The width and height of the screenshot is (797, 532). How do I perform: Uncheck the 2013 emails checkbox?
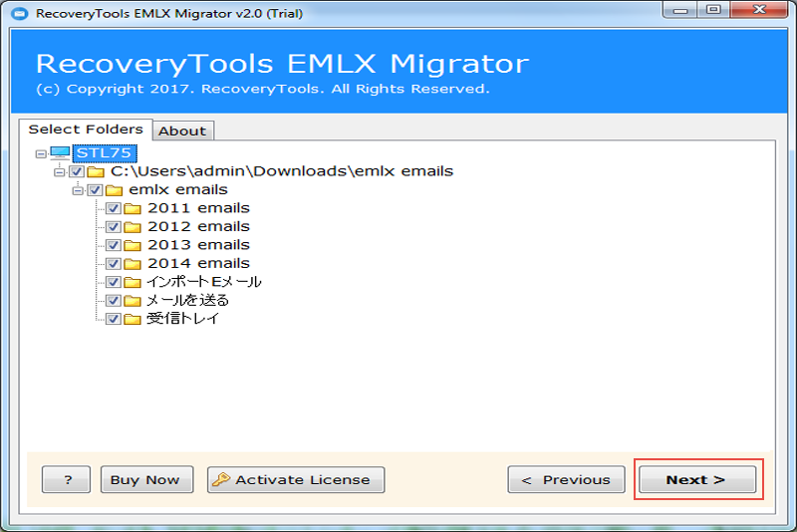[114, 245]
